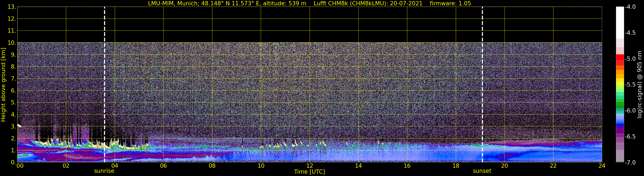
Task: Click the '-5.5' colorbar tick label
Action: (x=630, y=85)
